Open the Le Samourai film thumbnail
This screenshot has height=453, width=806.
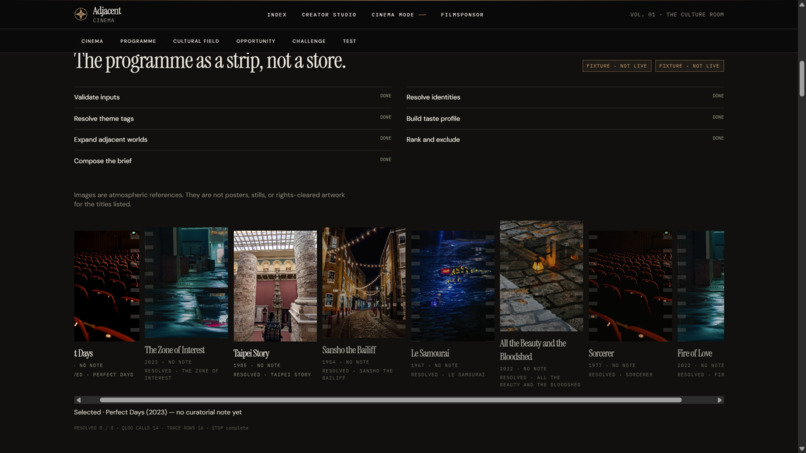452,286
